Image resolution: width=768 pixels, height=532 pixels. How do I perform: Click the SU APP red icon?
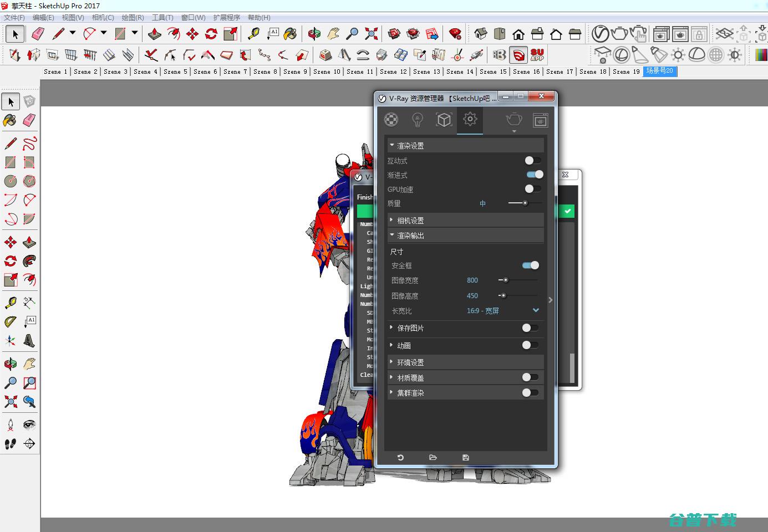[537, 55]
